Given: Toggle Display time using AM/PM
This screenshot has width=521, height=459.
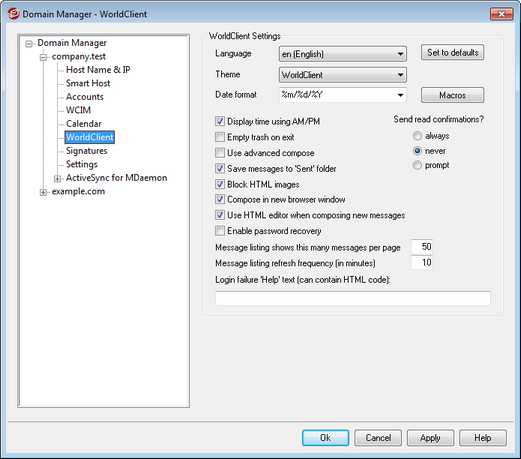Looking at the screenshot, I should pyautogui.click(x=220, y=121).
